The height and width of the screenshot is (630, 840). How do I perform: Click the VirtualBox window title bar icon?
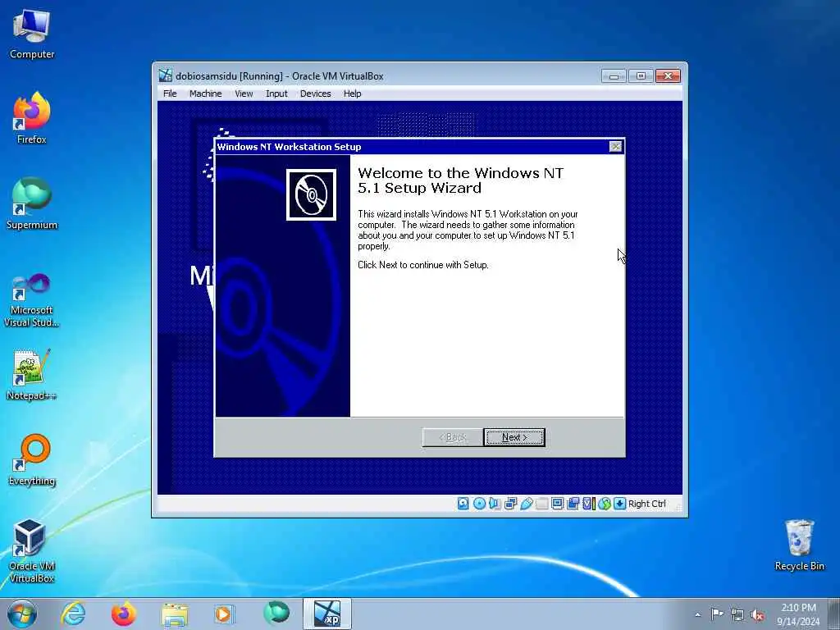166,75
